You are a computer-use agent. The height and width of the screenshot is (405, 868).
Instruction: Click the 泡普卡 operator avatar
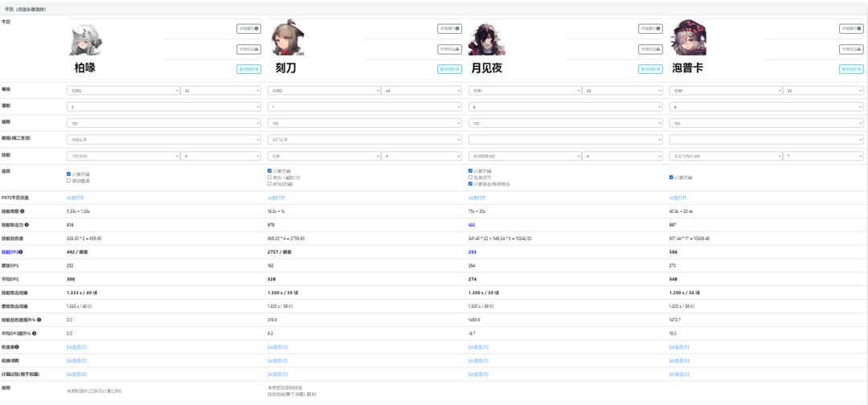(x=688, y=37)
